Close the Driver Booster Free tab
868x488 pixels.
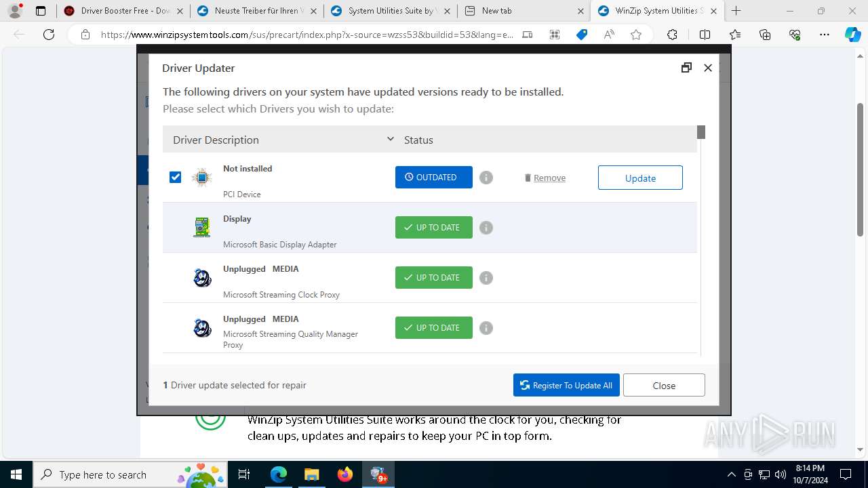(x=180, y=11)
